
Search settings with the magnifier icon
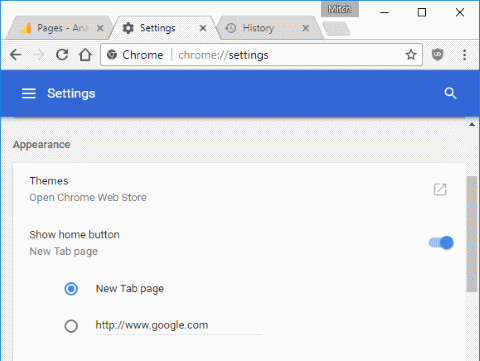(x=450, y=93)
